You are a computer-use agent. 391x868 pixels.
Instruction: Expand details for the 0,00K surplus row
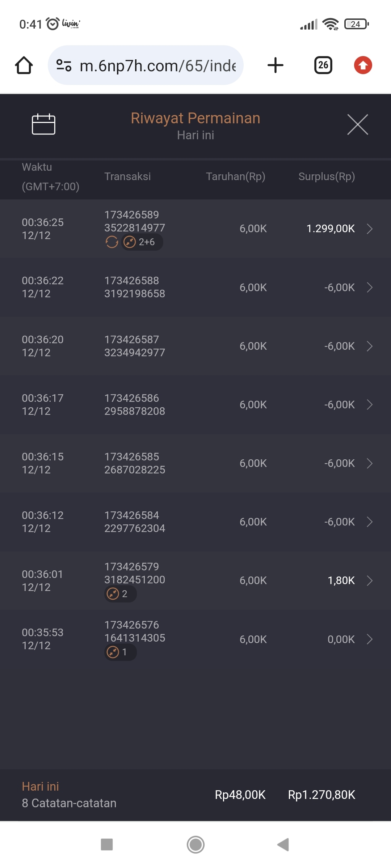[x=369, y=639]
